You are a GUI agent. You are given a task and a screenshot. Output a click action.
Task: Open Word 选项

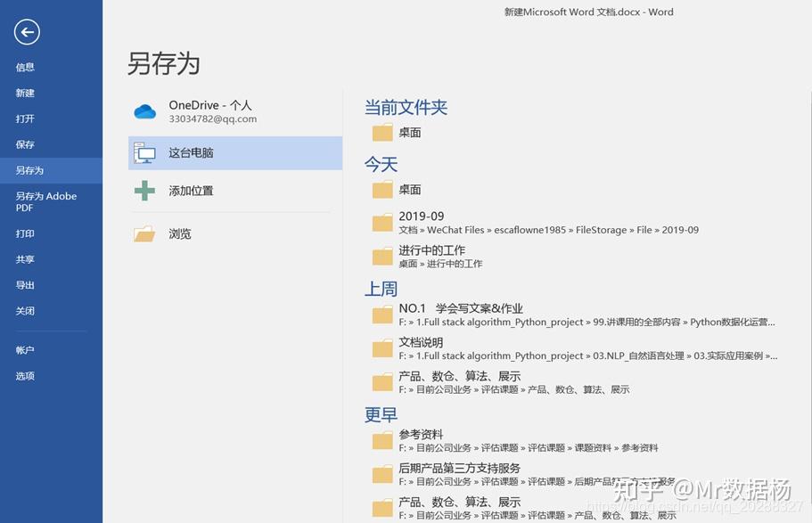pyautogui.click(x=25, y=376)
